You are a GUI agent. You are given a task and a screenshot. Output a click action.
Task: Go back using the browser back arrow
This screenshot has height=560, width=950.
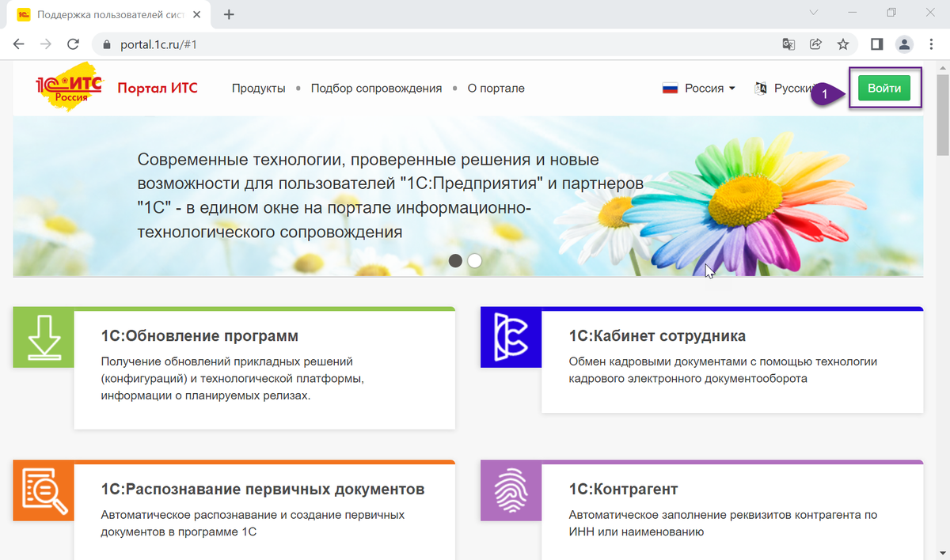tap(18, 44)
